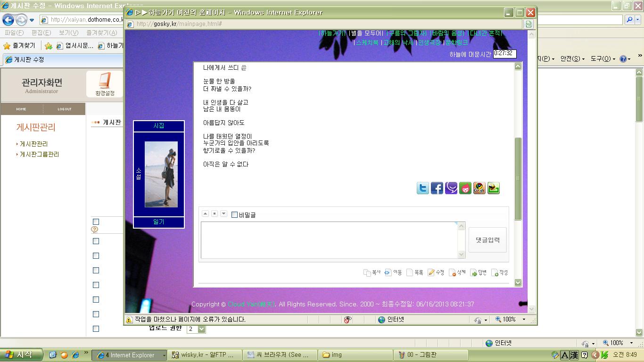Viewport: 644px width, 362px height.
Task: Click the search magnifier in background browser
Action: (629, 20)
